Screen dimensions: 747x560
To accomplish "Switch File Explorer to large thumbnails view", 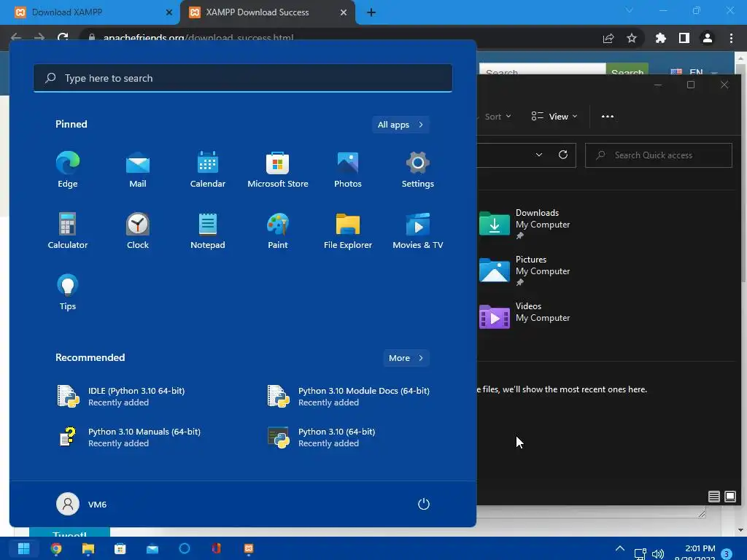I will tap(729, 497).
